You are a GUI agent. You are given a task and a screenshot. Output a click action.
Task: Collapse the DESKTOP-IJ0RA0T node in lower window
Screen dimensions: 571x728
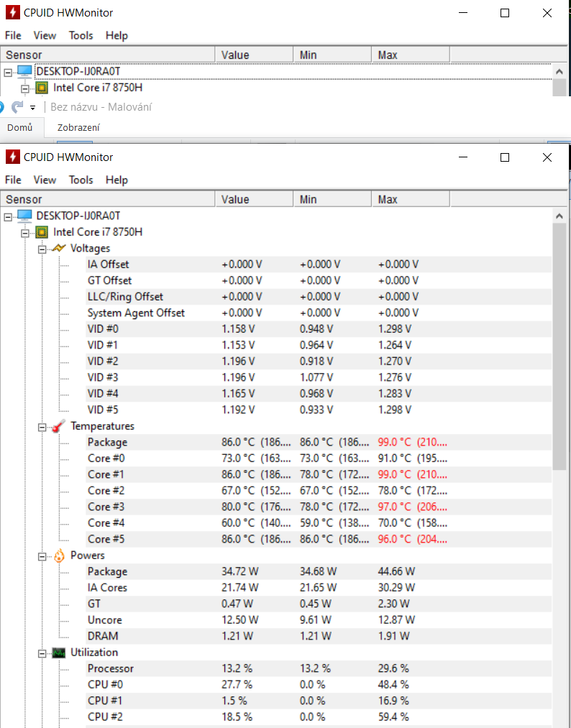point(8,217)
